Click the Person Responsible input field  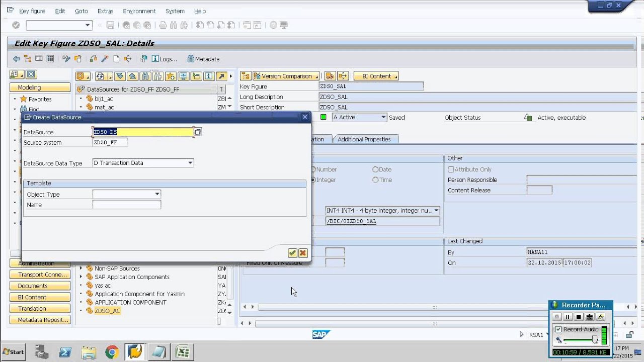[x=582, y=180]
